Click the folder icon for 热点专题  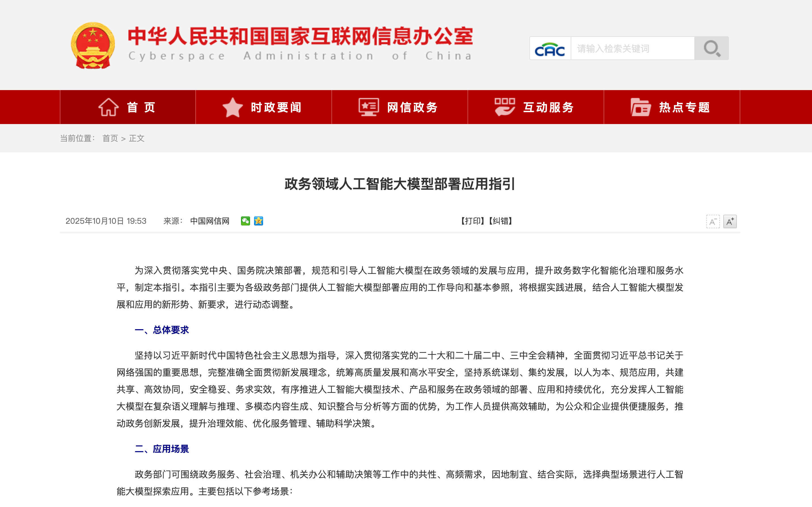click(x=640, y=107)
